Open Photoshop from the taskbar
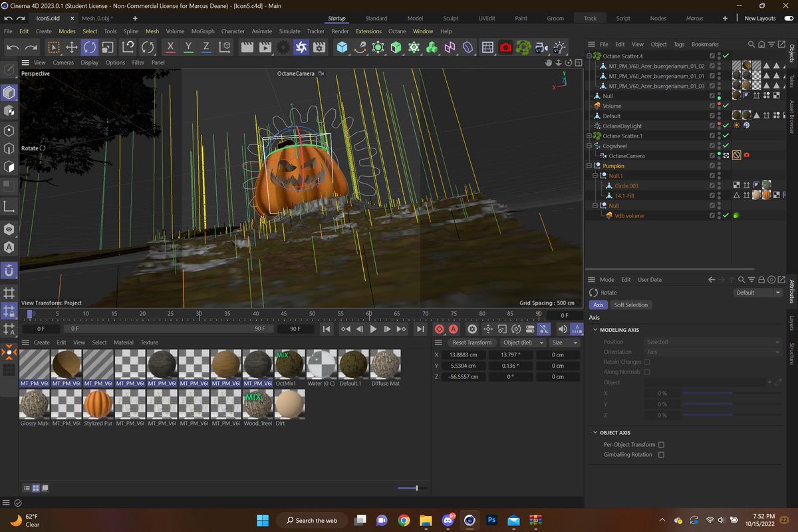This screenshot has height=532, width=798. point(492,520)
